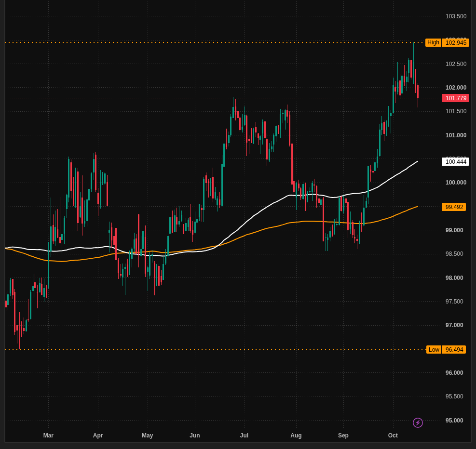Click the 101.500 price axis label
The height and width of the screenshot is (449, 476).
click(x=456, y=111)
